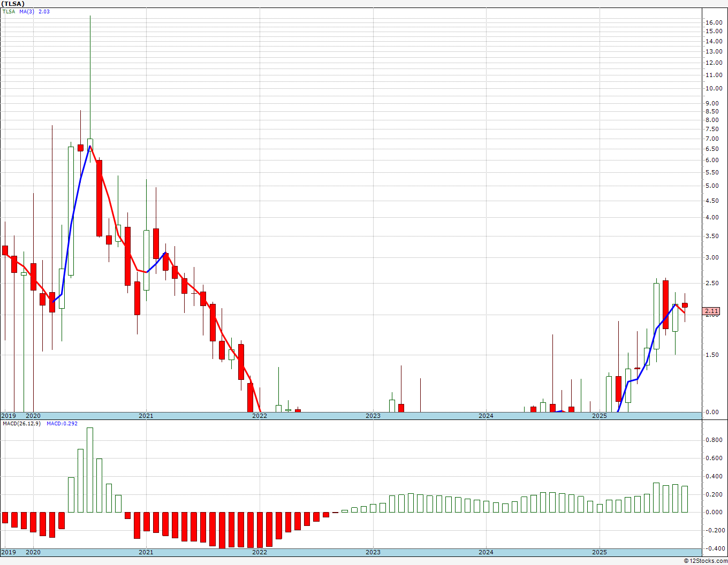The image size is (728, 565).
Task: Click the "MACD(26,12,9)" indicator label
Action: [21, 424]
